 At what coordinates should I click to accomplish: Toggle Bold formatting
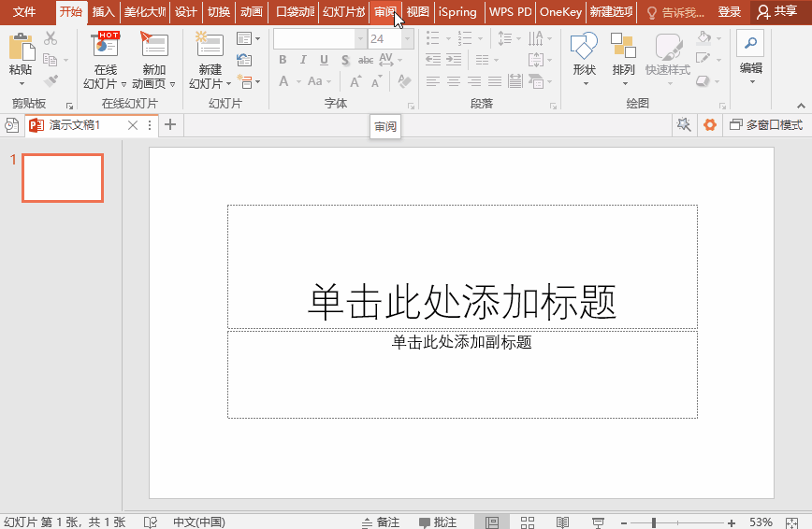[283, 60]
